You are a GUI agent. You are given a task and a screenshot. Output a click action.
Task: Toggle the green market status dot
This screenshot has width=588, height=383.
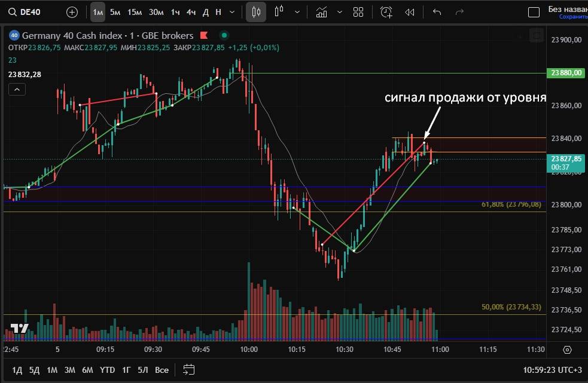click(x=224, y=35)
